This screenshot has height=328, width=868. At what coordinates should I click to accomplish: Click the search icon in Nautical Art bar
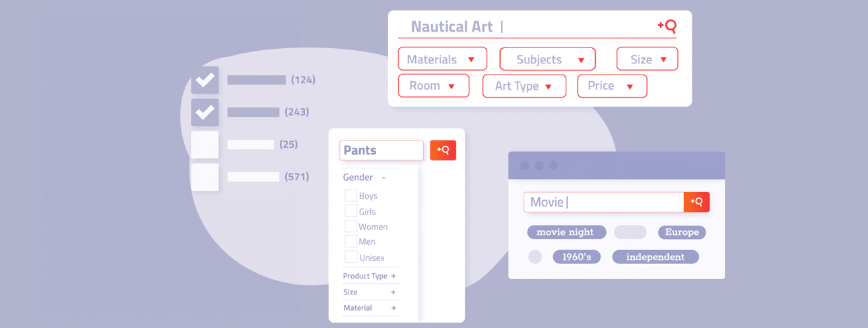click(x=667, y=26)
